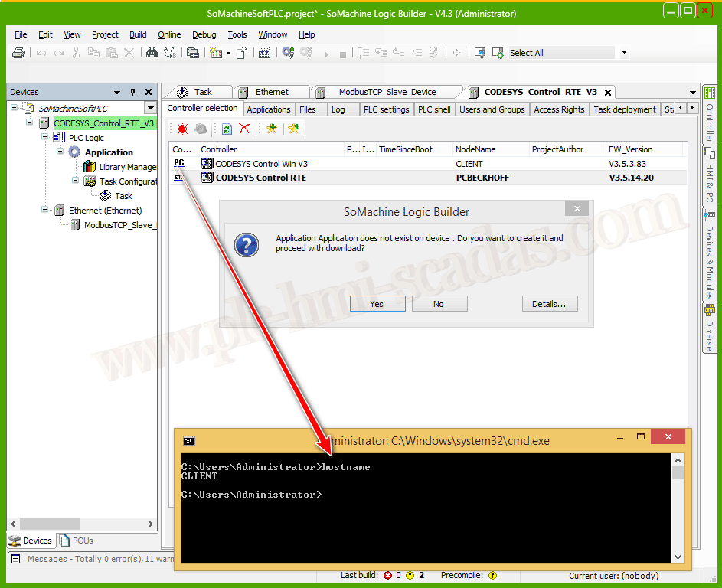Pin the Devices panel with pushpin
Viewport: 722px width, 588px height.
coord(132,92)
